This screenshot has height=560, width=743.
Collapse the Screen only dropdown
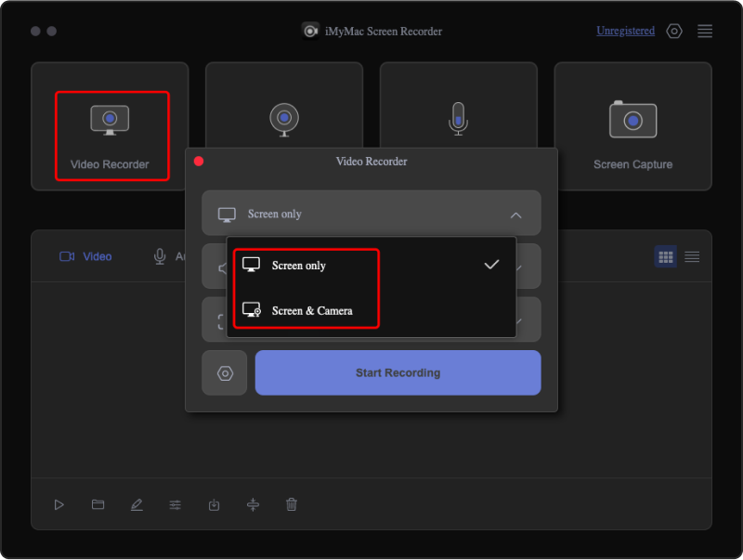515,215
